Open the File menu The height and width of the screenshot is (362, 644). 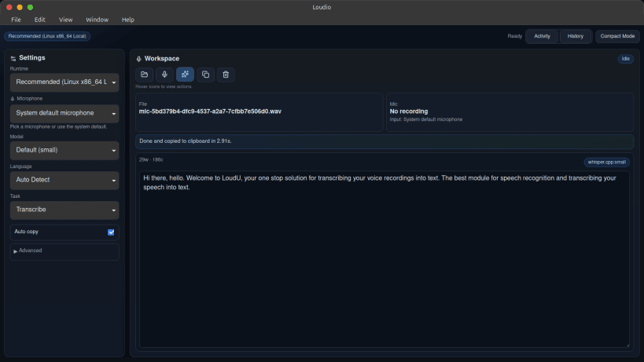pos(16,20)
